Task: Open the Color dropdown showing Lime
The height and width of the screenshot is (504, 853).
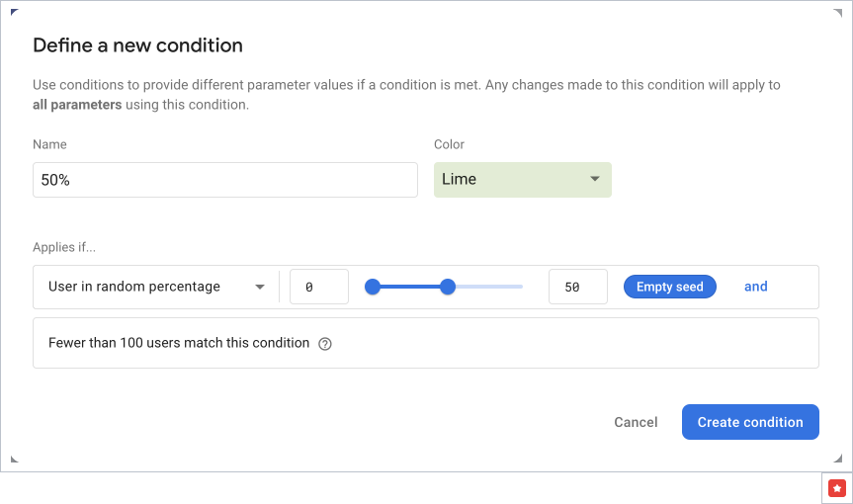Action: (522, 180)
